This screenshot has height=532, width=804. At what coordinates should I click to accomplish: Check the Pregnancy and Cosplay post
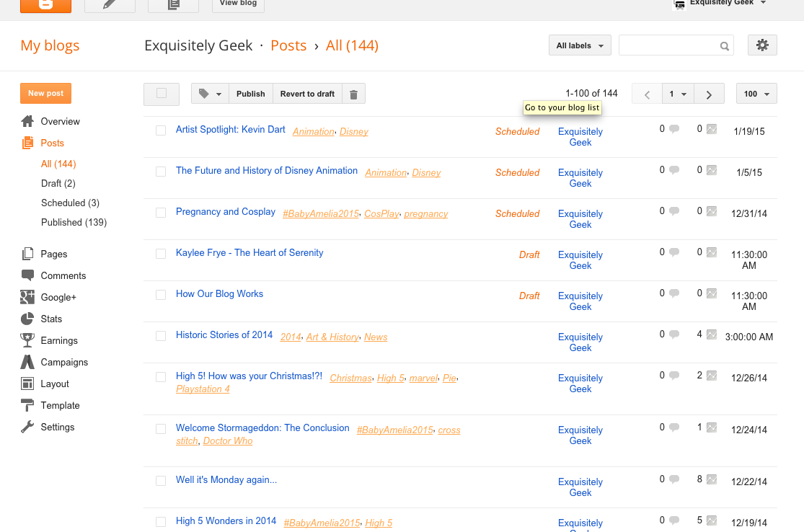161,213
